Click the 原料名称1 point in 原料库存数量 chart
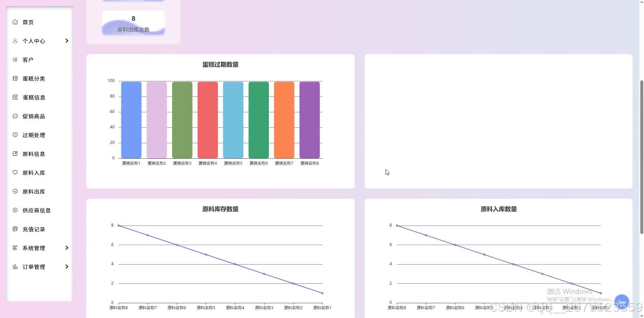The width and height of the screenshot is (644, 318). point(322,293)
